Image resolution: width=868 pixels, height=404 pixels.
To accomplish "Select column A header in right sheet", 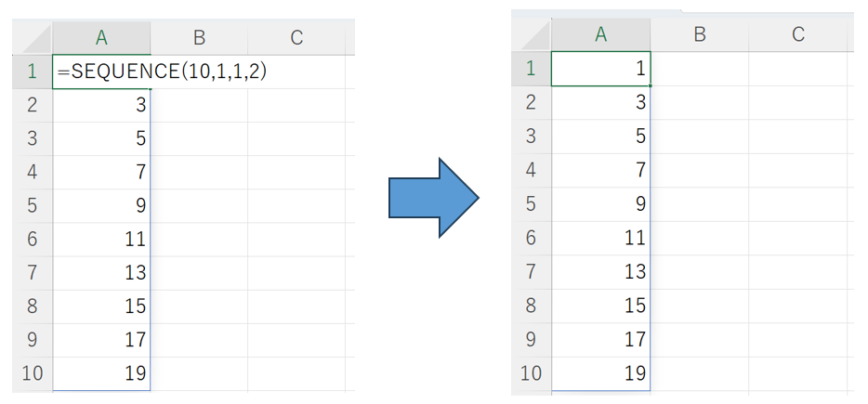I will pyautogui.click(x=600, y=35).
